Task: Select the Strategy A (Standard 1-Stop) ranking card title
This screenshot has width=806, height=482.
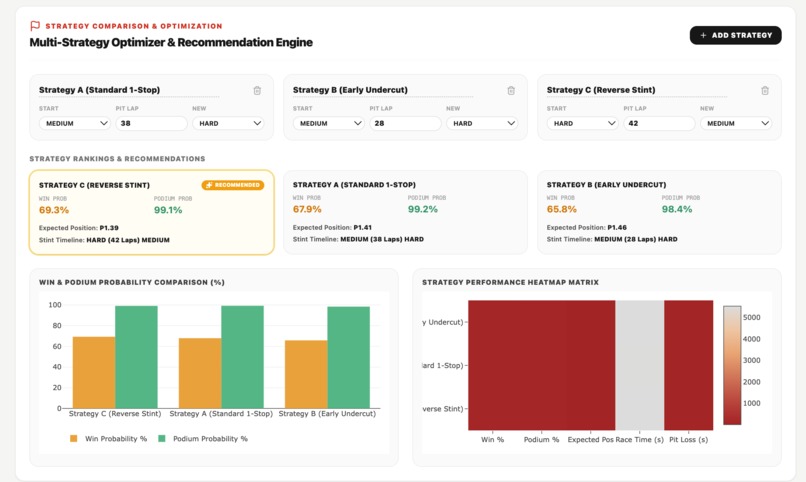Action: click(354, 184)
